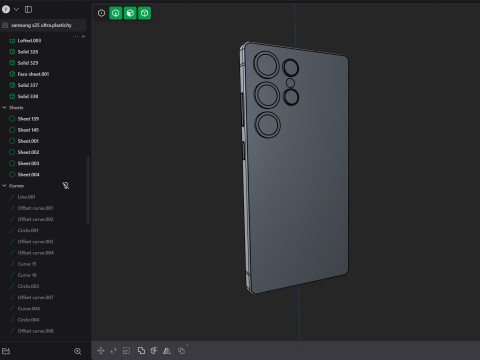Collapse the Sheets group
This screenshot has width=480, height=360.
pos(4,108)
